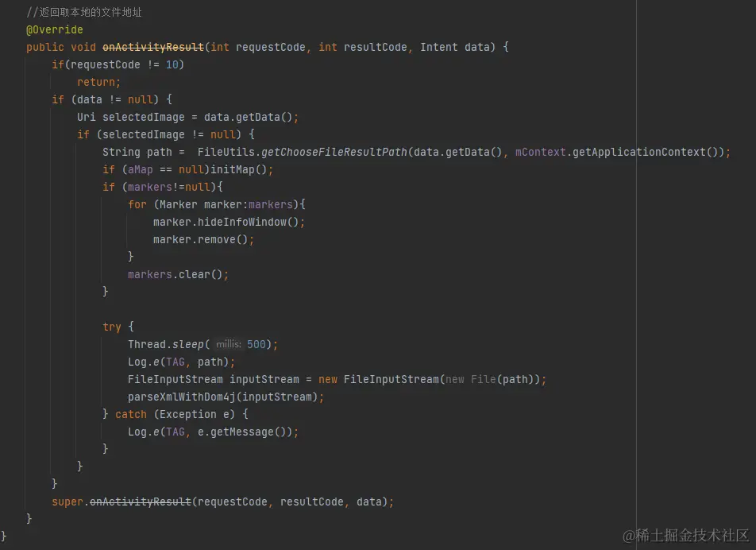Click 'initMap();' call

(x=242, y=170)
